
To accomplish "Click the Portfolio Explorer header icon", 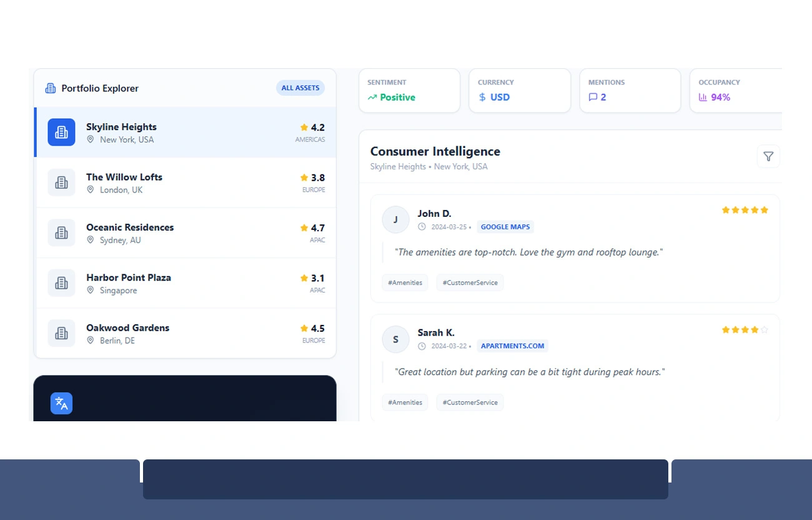I will (51, 88).
